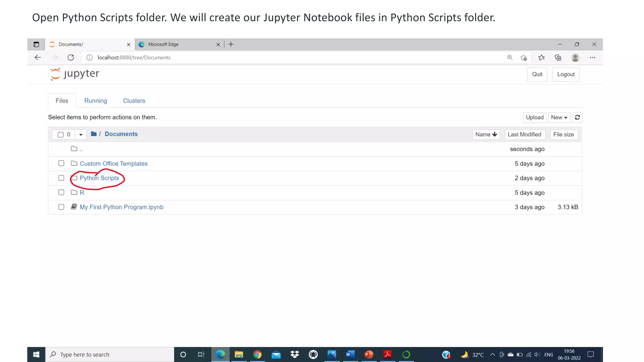This screenshot has height=362, width=644.
Task: Open the browser settings ellipsis menu
Action: click(x=592, y=58)
